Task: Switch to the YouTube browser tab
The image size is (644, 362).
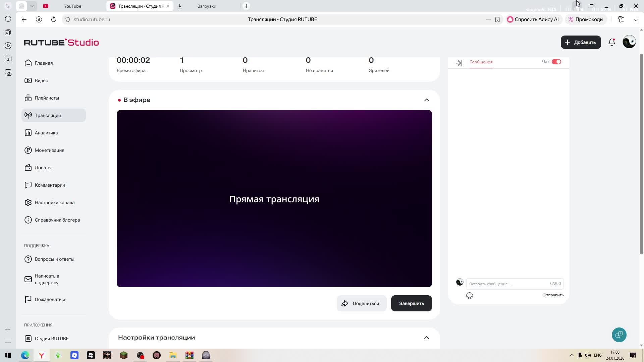Action: point(72,6)
